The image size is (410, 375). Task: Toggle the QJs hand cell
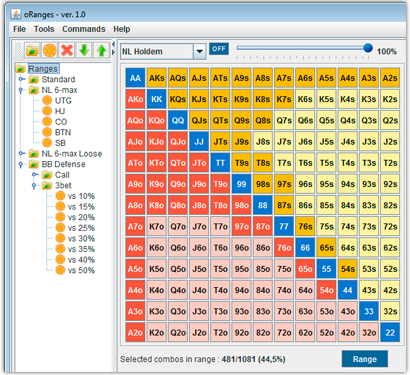199,120
